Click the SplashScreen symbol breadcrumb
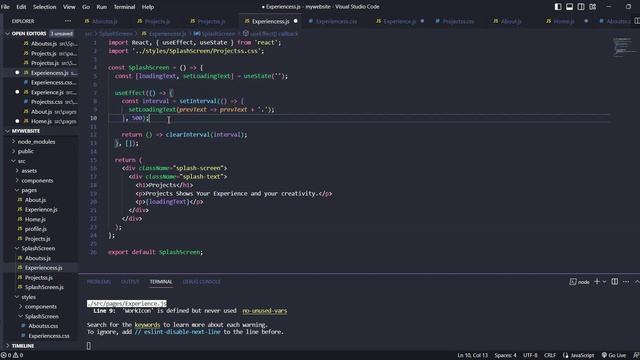640x360 pixels. (x=214, y=33)
